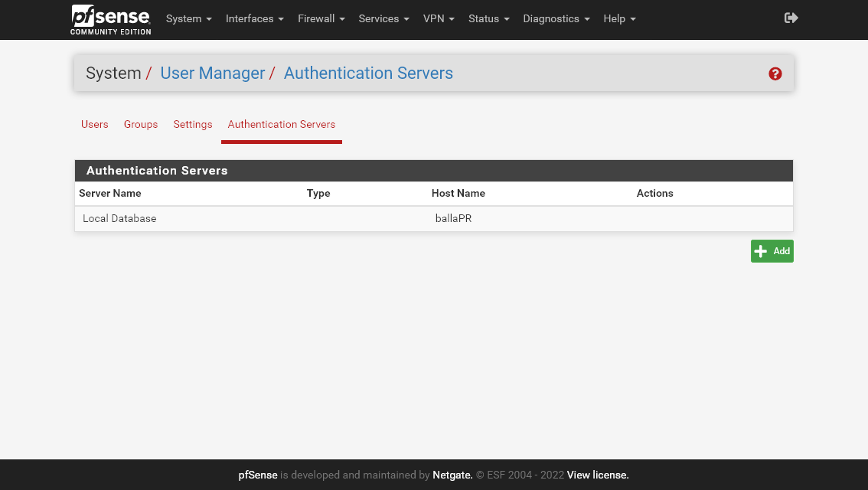
Task: Click the pfSense logo in the header
Action: (110, 19)
